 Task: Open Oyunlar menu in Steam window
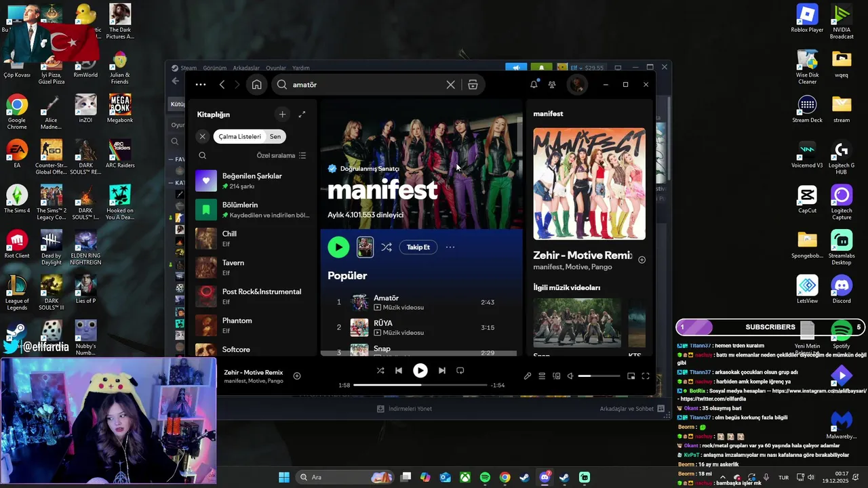click(x=276, y=68)
